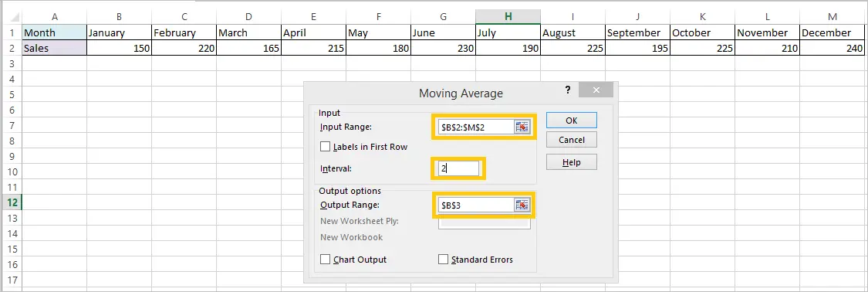
Task: Open the dialog help question mark
Action: coord(567,90)
